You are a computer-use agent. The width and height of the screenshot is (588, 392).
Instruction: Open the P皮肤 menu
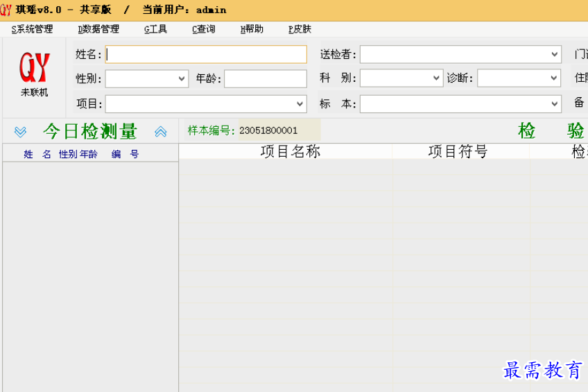(x=300, y=29)
